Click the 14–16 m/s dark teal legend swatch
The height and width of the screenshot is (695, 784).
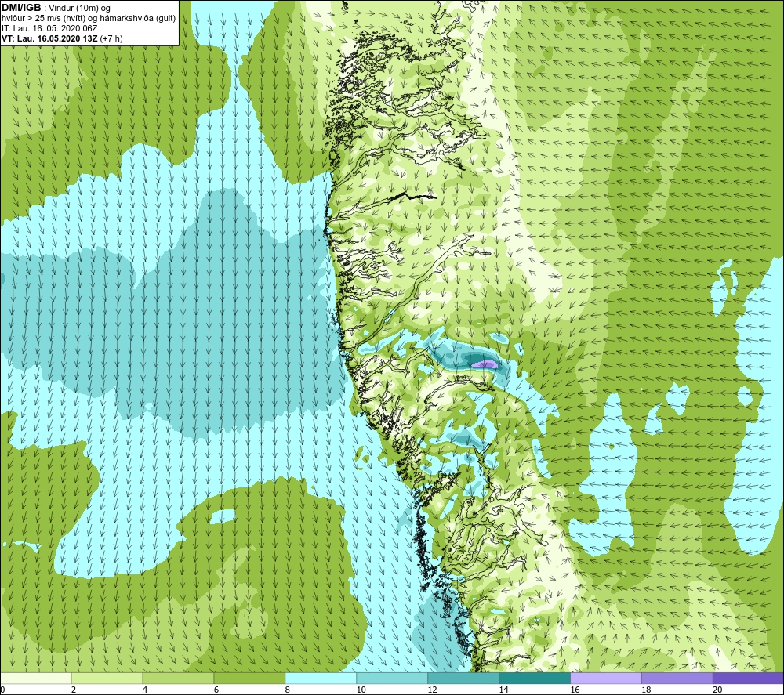pos(535,678)
